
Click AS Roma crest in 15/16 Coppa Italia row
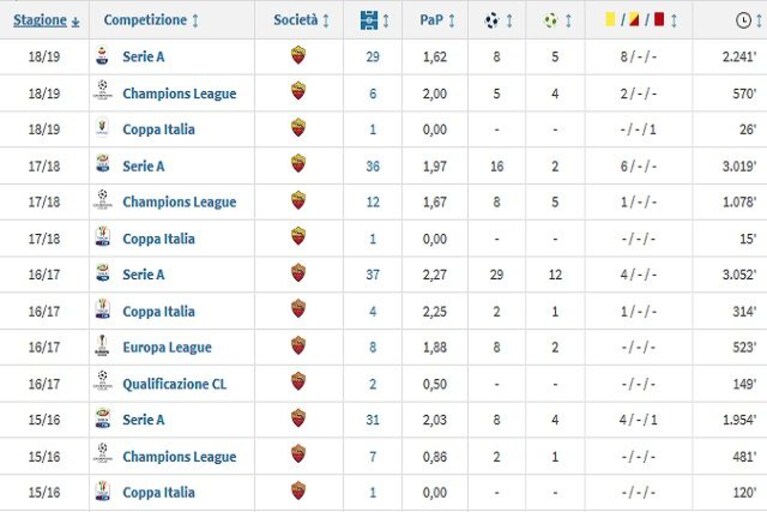tap(298, 490)
